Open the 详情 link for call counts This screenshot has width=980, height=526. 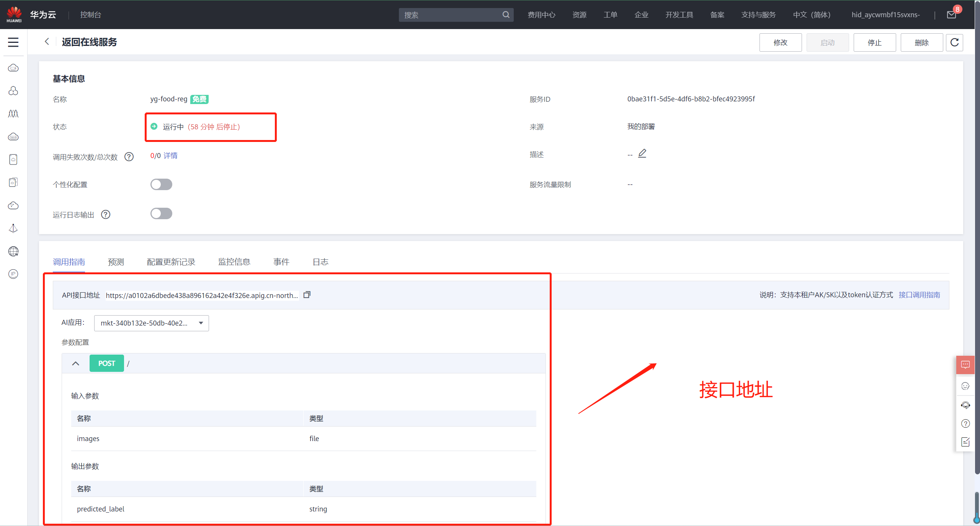click(171, 156)
